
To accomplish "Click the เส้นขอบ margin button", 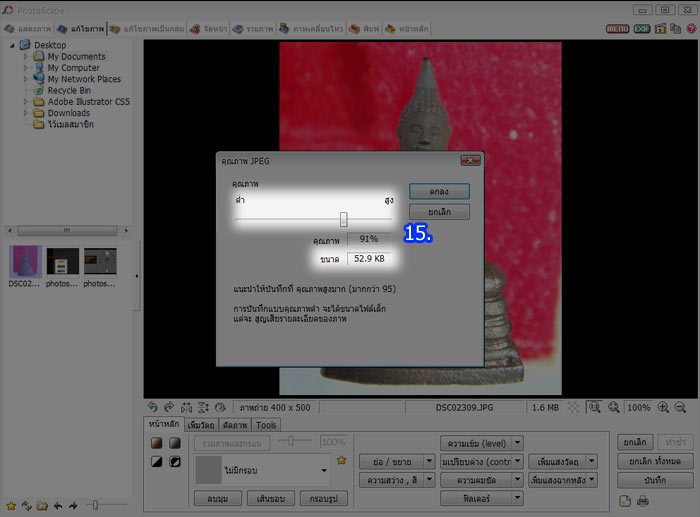I will pyautogui.click(x=271, y=499).
